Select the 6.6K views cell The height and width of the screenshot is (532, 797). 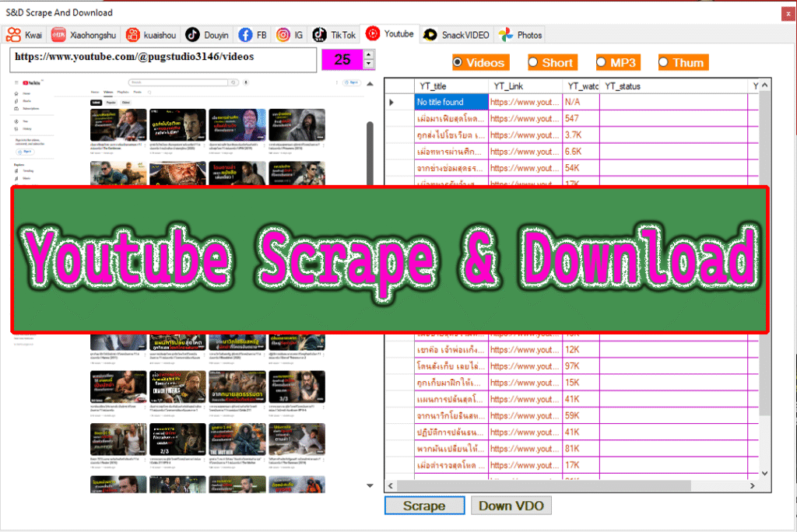click(x=581, y=152)
